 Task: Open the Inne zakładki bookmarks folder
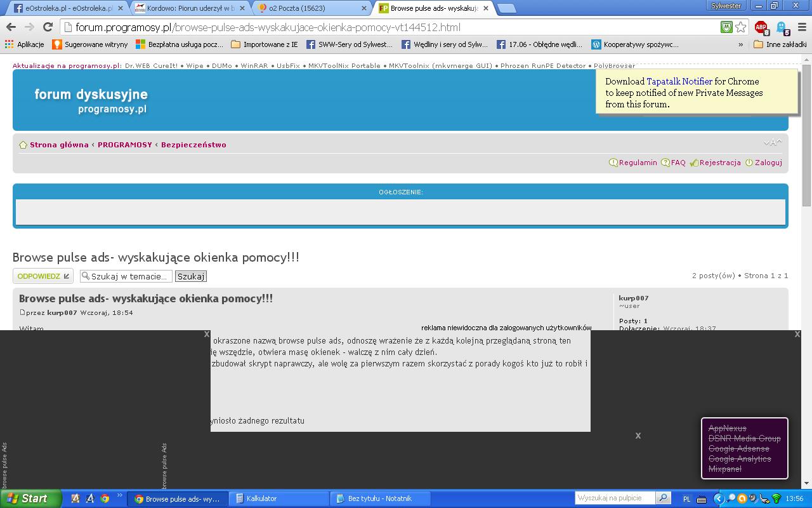(780, 44)
